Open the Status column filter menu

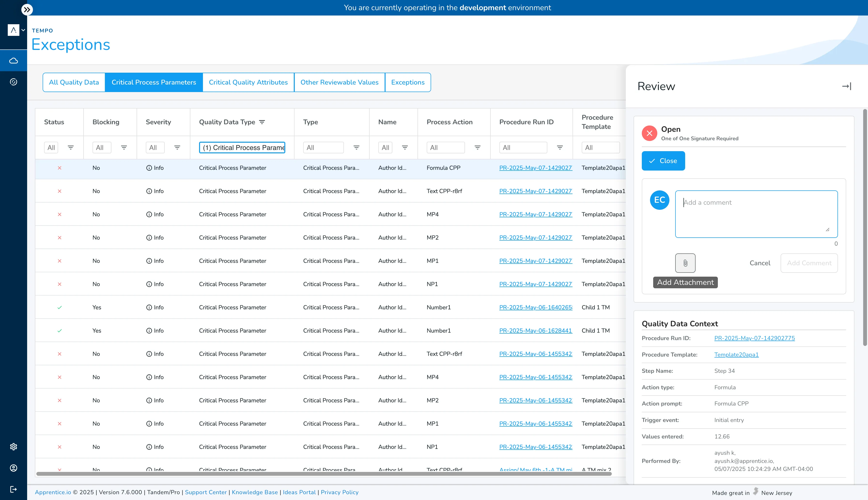pos(71,148)
